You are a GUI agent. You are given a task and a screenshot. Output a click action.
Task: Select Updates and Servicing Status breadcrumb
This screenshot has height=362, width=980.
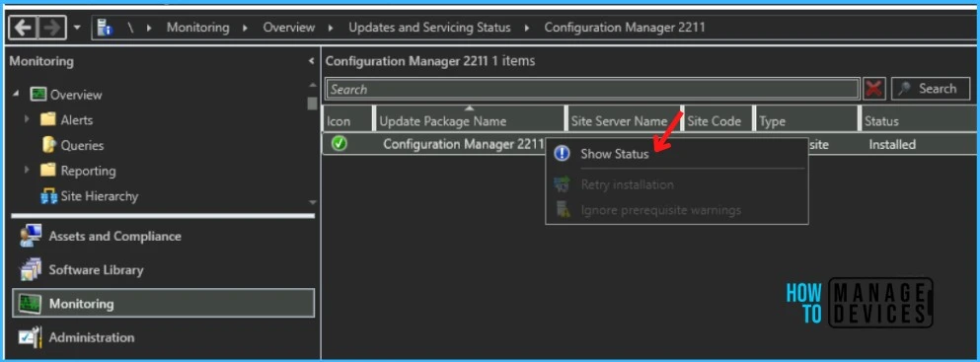429,28
